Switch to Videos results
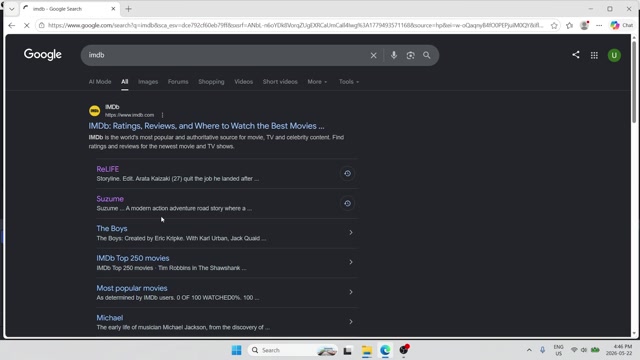The height and width of the screenshot is (360, 640). point(243,82)
